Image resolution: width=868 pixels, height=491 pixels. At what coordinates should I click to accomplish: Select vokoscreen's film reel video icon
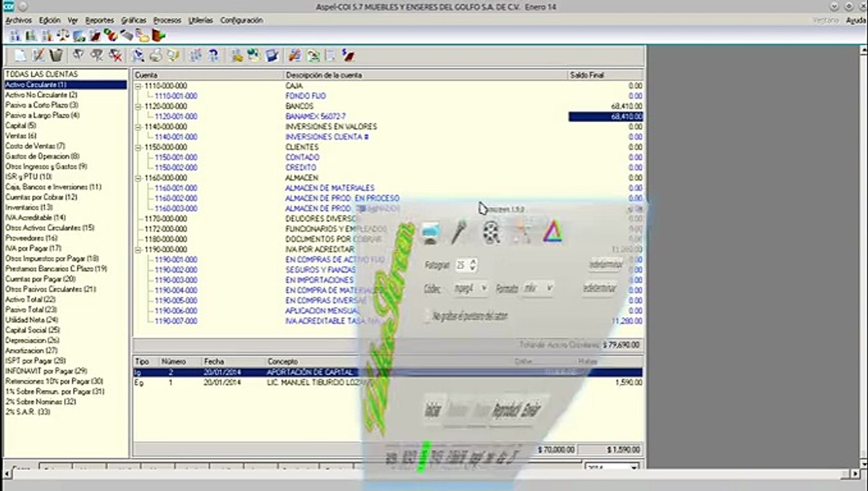coord(491,233)
